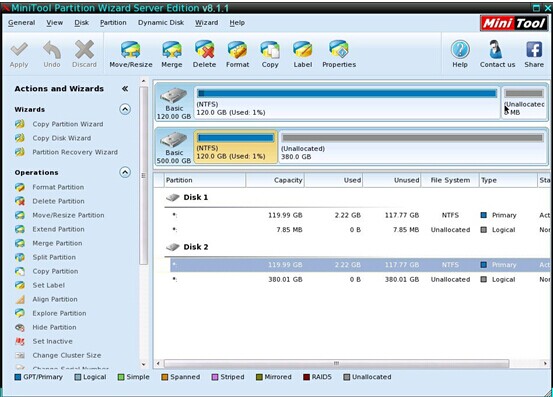Image resolution: width=553 pixels, height=397 pixels.
Task: Open the Dynamic Disk menu
Action: [161, 23]
